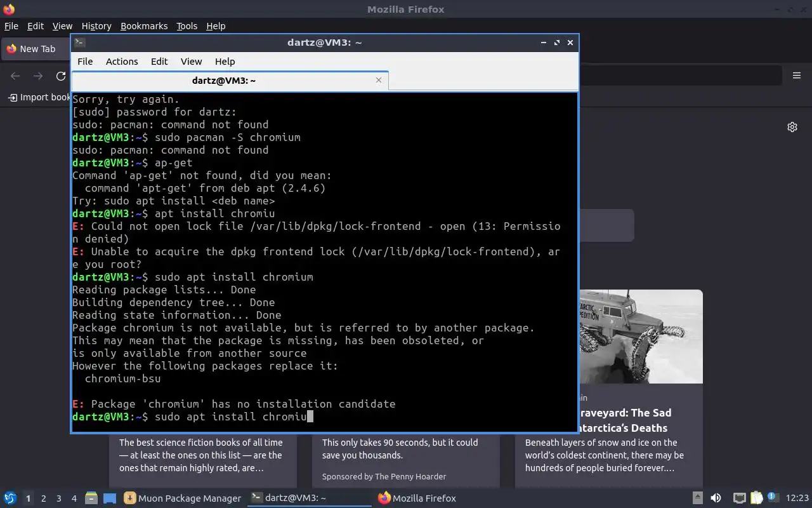Open Firefox File menu
The image size is (812, 508).
click(11, 26)
